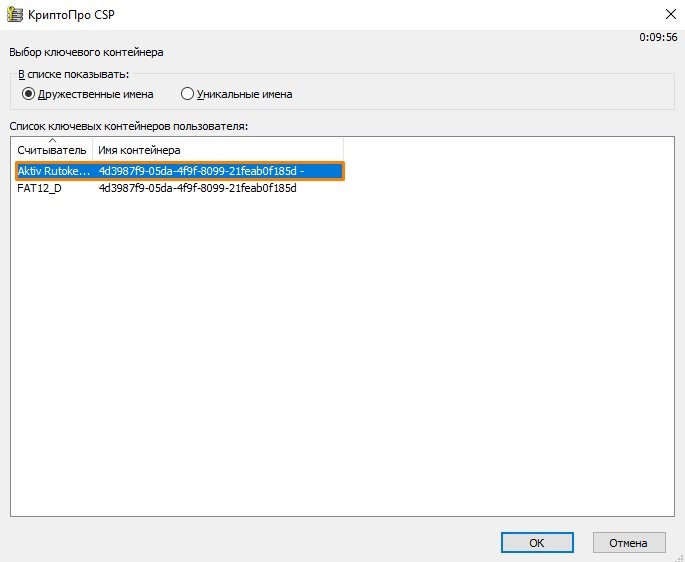Click the КриптоПро CSP title bar icon
Screen dimensions: 685x562
tap(15, 14)
